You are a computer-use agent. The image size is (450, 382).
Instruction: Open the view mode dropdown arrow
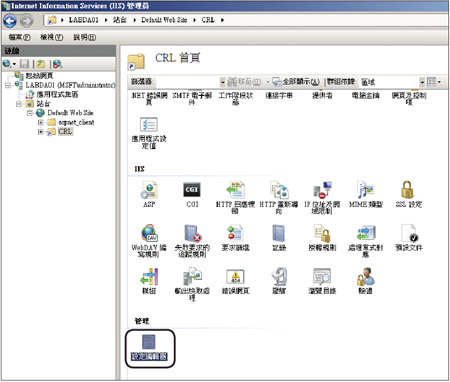pos(439,82)
